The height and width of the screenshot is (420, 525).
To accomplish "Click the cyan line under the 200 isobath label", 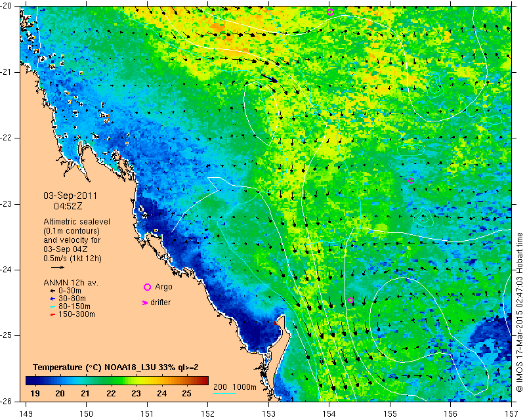I will 224,393.
